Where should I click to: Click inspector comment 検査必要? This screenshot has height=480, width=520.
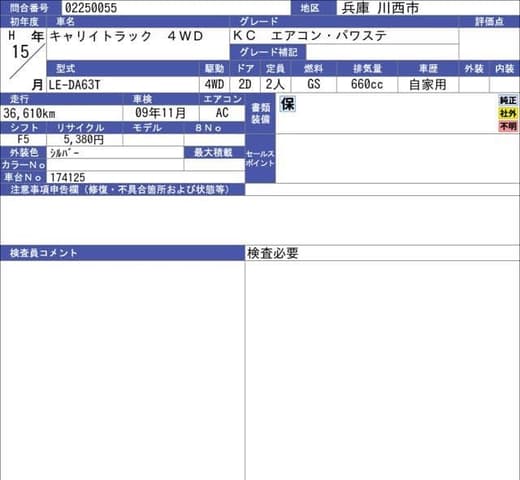click(x=272, y=253)
